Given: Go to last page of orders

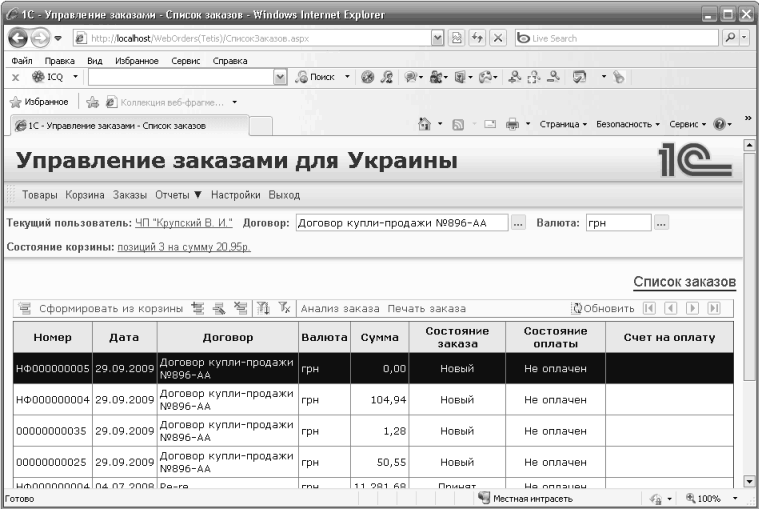Looking at the screenshot, I should pos(714,308).
